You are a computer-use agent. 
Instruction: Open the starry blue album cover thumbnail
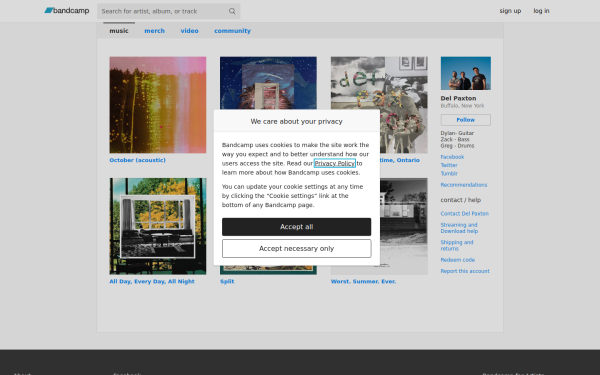268,83
